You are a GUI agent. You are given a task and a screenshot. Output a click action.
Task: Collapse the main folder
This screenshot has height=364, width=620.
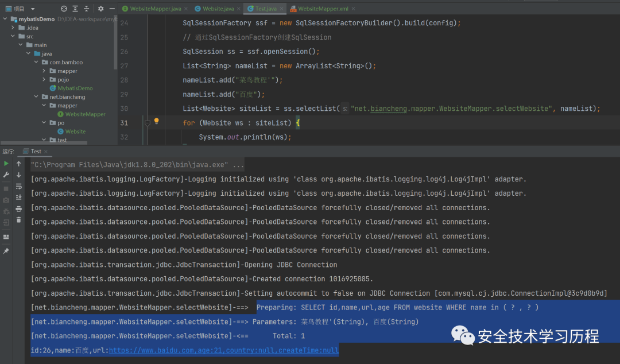click(x=21, y=45)
